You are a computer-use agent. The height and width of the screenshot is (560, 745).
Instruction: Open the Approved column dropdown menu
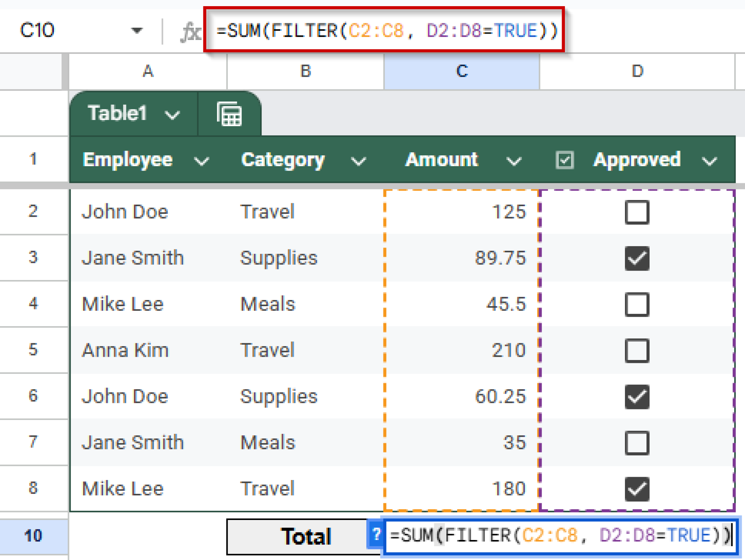point(709,160)
